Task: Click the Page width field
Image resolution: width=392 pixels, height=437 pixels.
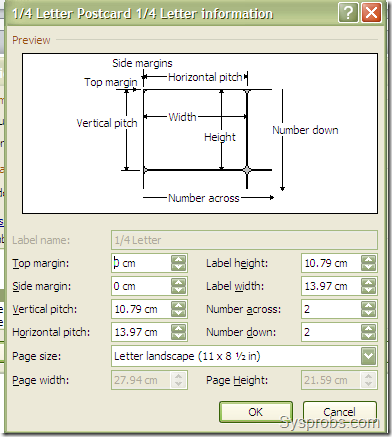Action: [149, 380]
